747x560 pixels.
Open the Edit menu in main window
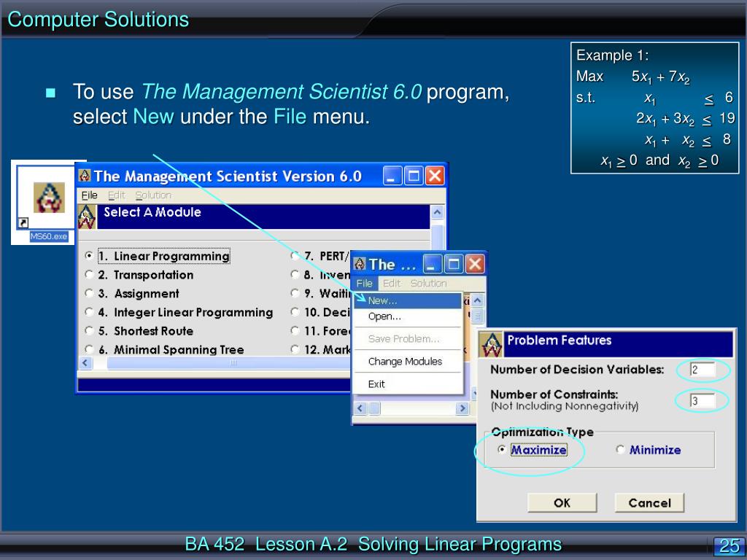[116, 195]
